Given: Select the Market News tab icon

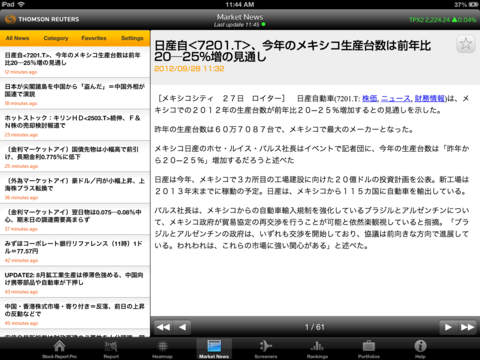Looking at the screenshot, I should (x=214, y=349).
